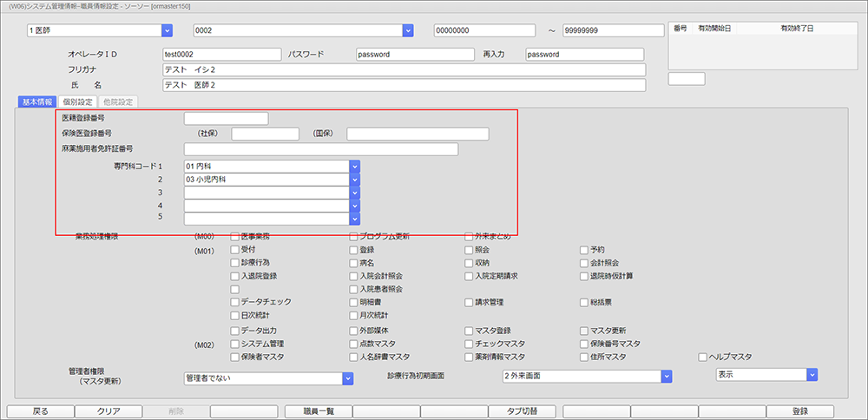Tick the 外来まとめ checkbox

point(470,237)
